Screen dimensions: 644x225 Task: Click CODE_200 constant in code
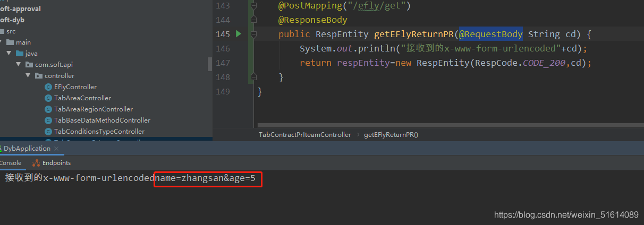click(544, 63)
